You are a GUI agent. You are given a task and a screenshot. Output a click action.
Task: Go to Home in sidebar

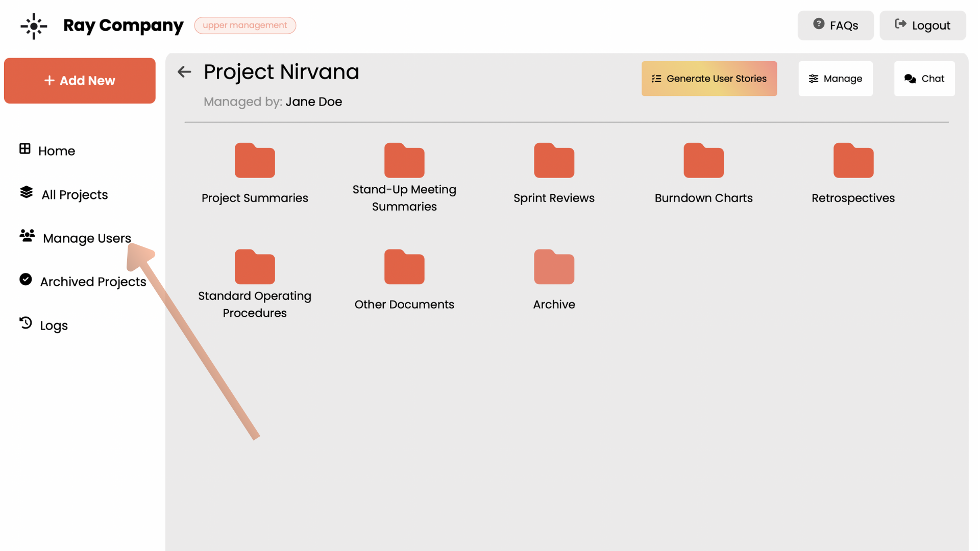click(56, 151)
